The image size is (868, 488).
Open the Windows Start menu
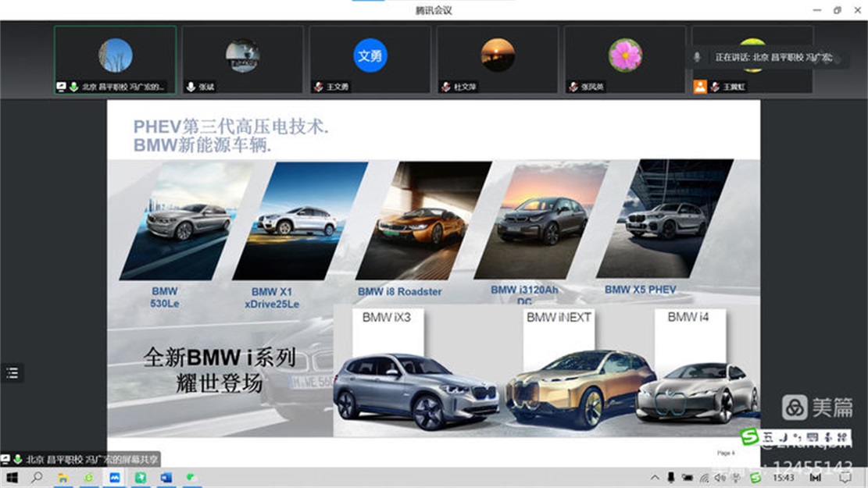[x=12, y=478]
